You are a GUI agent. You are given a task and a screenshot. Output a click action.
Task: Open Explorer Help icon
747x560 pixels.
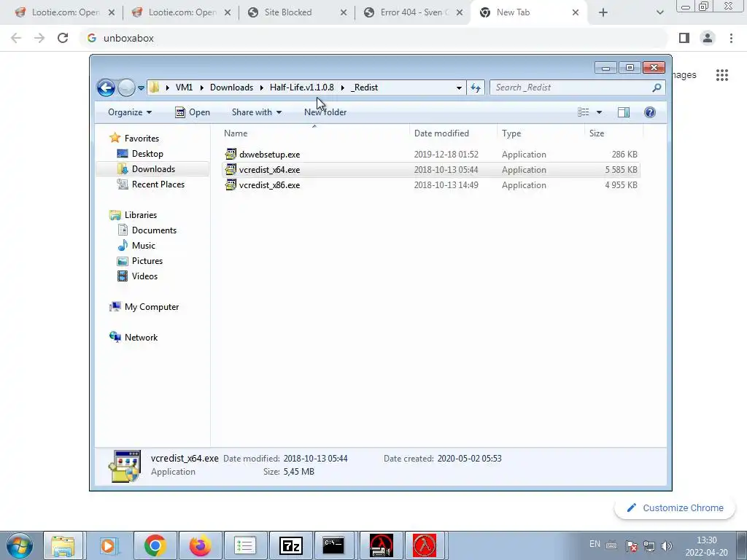pyautogui.click(x=649, y=112)
